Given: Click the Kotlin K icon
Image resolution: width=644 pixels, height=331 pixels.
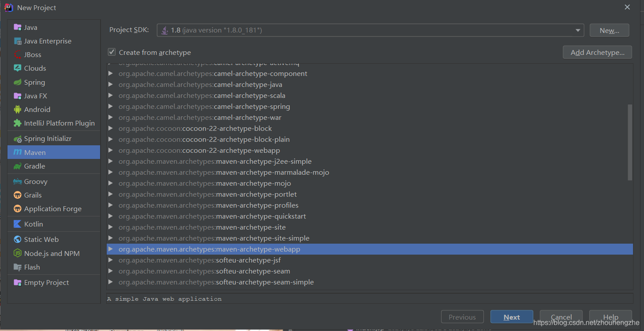Looking at the screenshot, I should click(x=18, y=224).
